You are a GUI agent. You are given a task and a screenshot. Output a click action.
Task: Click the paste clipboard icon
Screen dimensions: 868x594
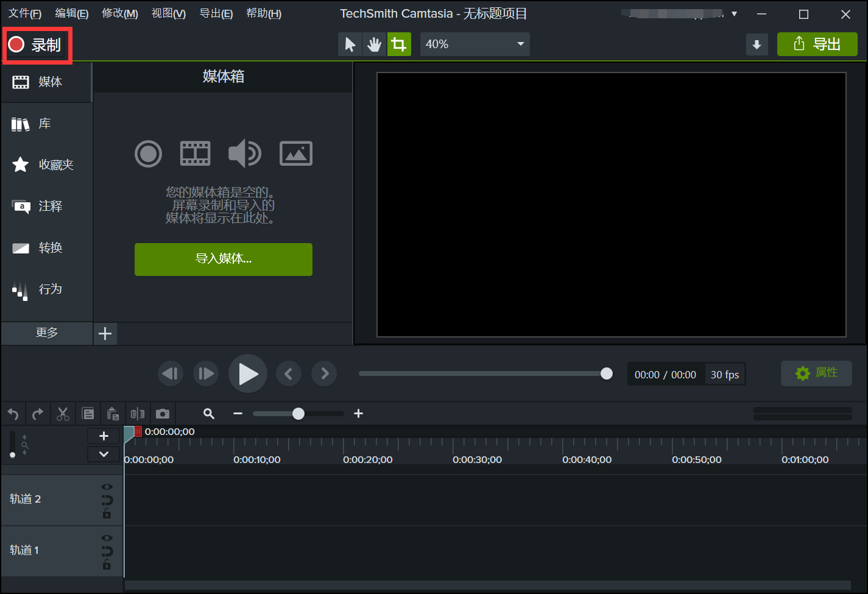click(113, 414)
